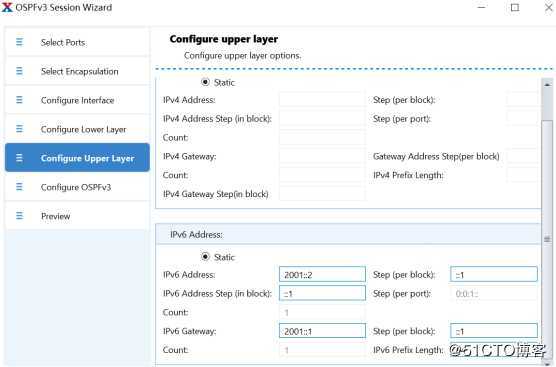Image resolution: width=556 pixels, height=367 pixels.
Task: Click the list icon beside Configure Upper Layer
Action: click(x=19, y=158)
